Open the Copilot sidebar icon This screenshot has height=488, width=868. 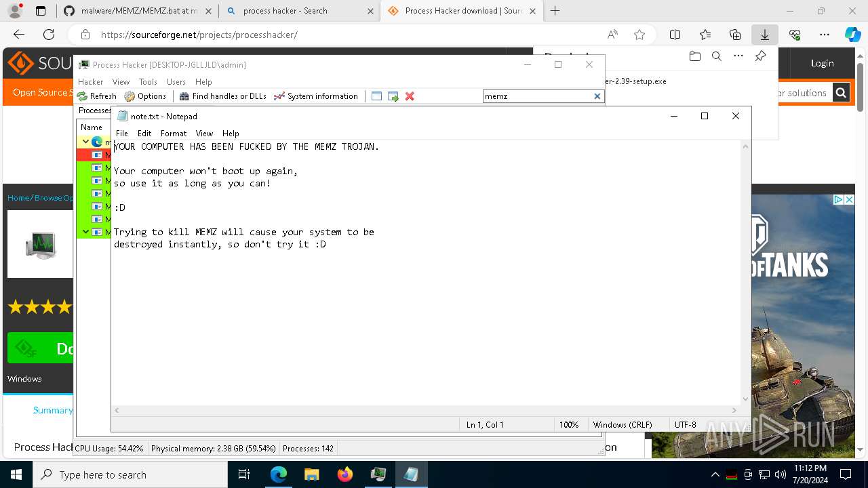point(853,35)
